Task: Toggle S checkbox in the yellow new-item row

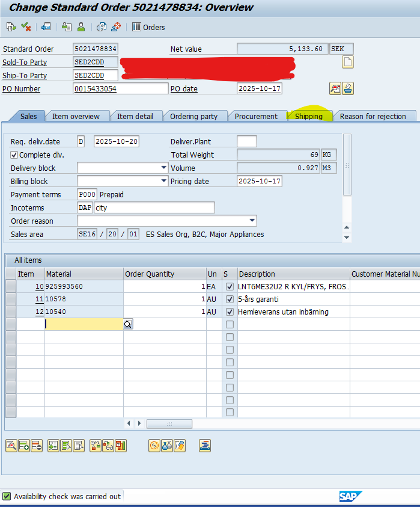Action: [x=230, y=324]
